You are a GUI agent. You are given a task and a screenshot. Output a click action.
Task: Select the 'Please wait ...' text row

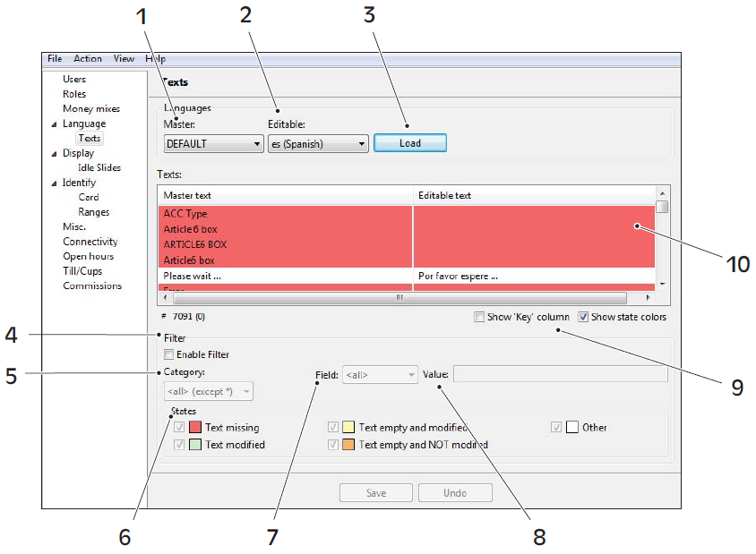(285, 276)
